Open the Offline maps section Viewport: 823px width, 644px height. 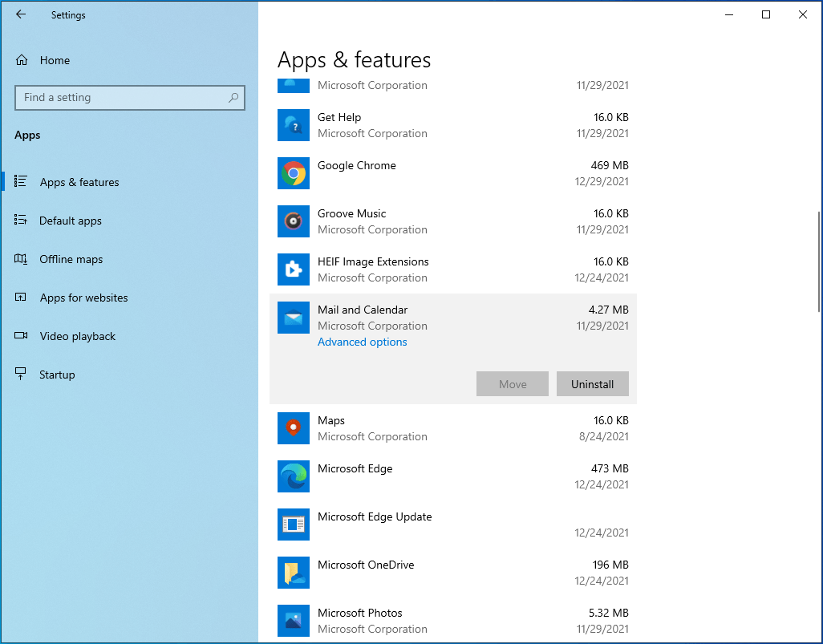pos(71,259)
